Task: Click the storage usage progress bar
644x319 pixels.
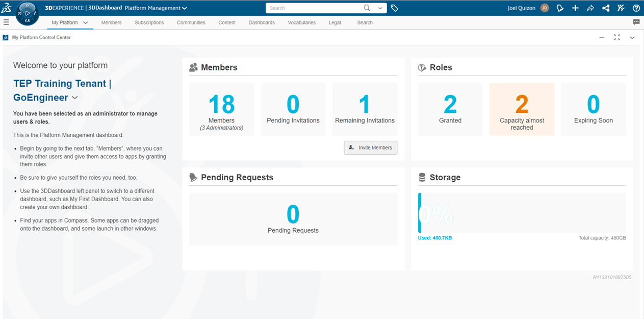Action: point(522,213)
